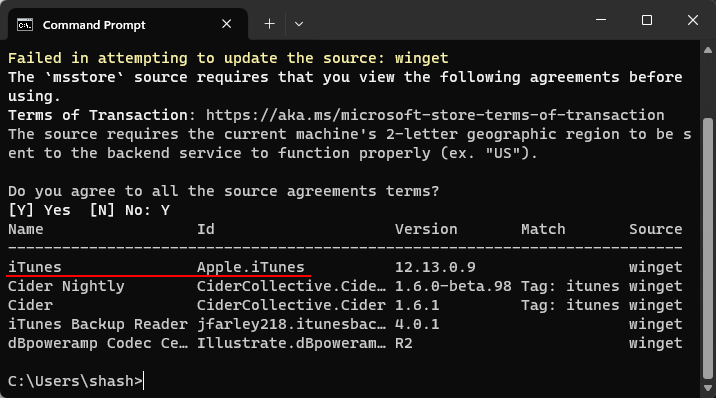This screenshot has height=398, width=716.
Task: Click the dBpoweramp Codec result row
Action: [x=345, y=343]
